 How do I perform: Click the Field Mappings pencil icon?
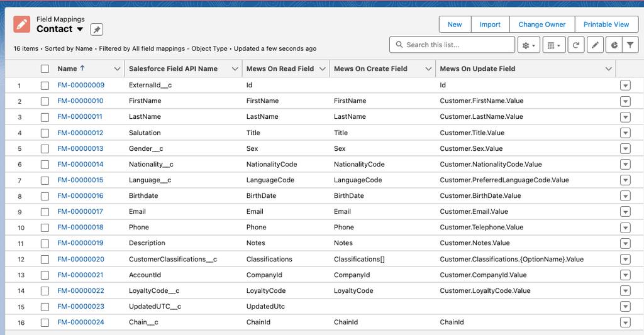[x=22, y=25]
